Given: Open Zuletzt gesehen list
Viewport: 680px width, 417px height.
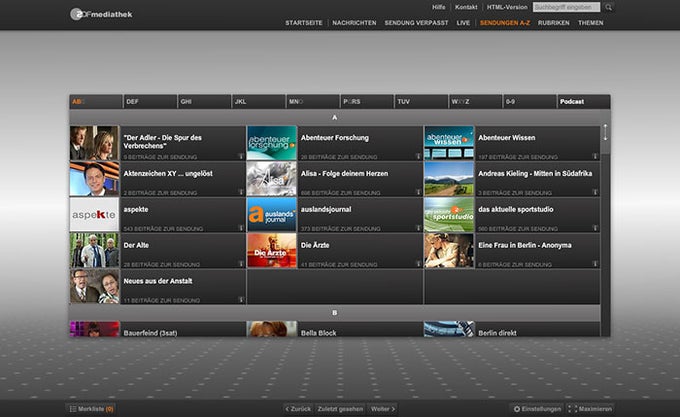Looking at the screenshot, I should (x=340, y=409).
